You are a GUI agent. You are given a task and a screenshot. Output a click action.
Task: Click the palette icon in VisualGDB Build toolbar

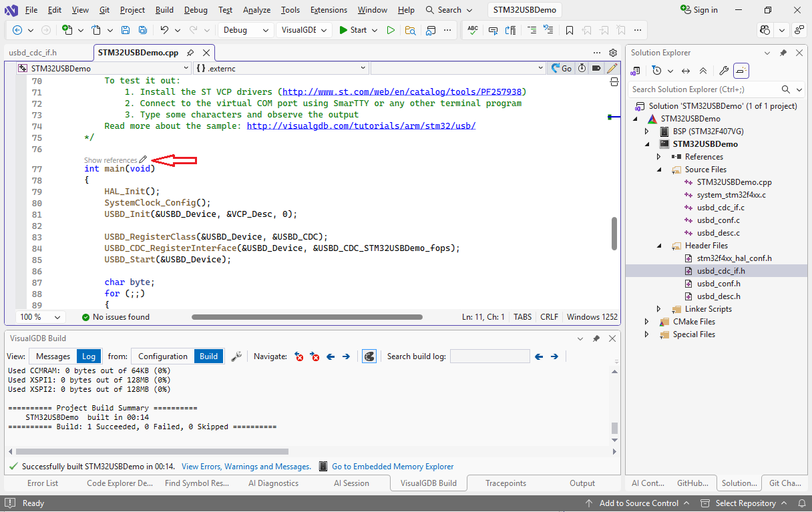coord(369,356)
